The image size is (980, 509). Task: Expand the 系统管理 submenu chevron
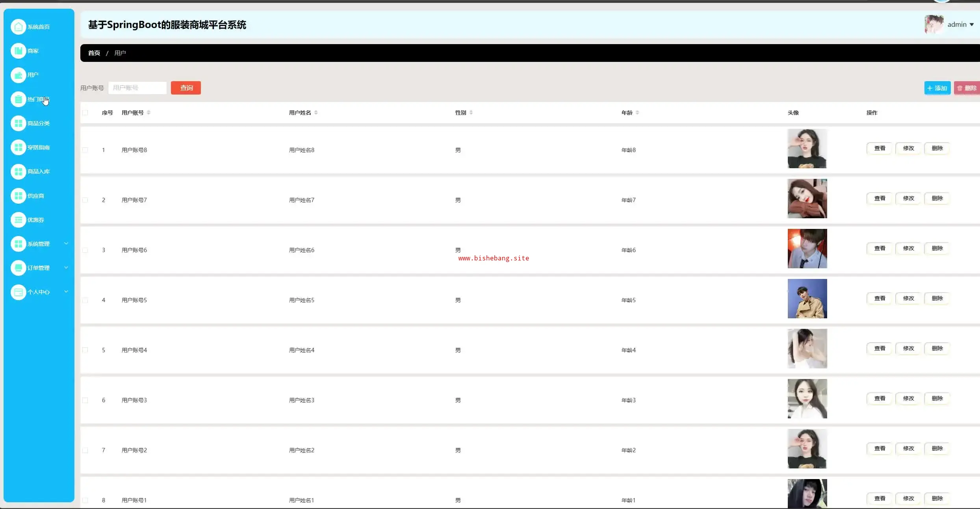(x=66, y=243)
